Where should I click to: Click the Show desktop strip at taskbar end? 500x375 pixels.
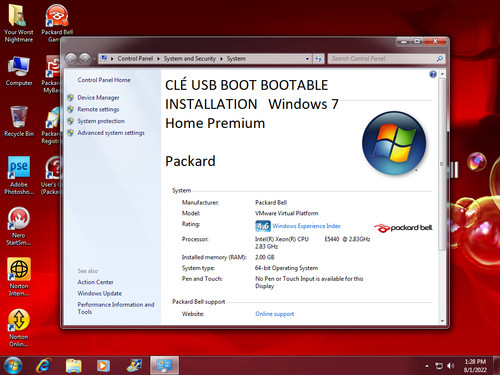(496, 365)
